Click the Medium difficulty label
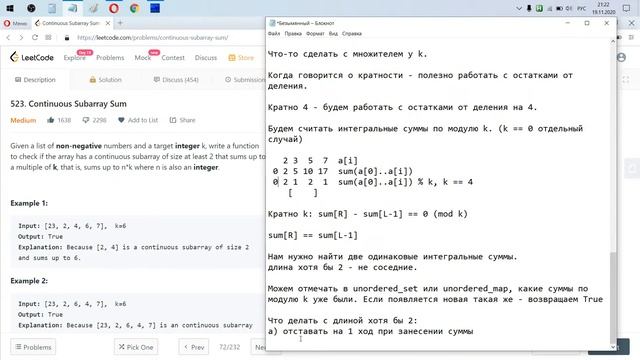 coord(23,120)
